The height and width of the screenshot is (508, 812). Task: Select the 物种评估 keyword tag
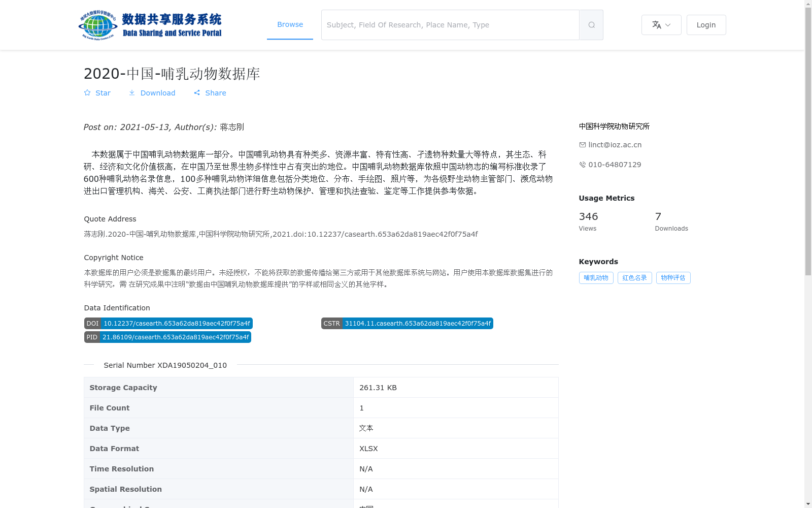click(673, 278)
